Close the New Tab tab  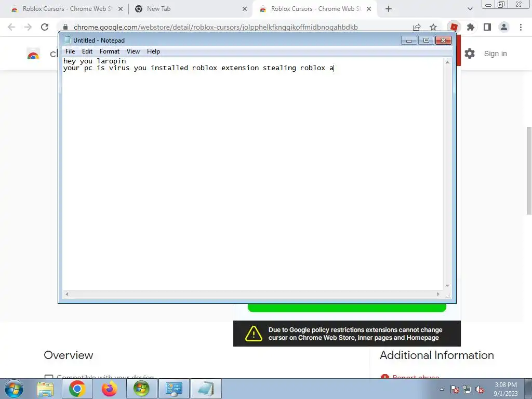coord(245,9)
